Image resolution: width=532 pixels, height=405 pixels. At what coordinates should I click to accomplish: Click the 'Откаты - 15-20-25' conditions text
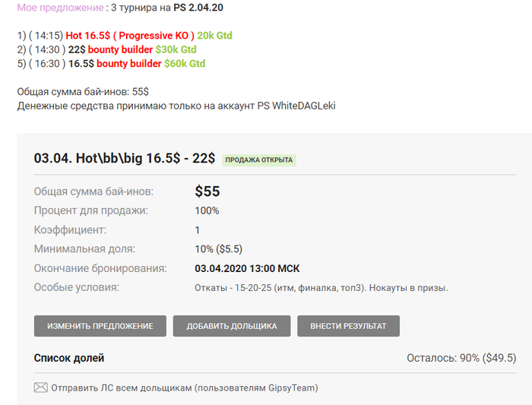tap(321, 288)
